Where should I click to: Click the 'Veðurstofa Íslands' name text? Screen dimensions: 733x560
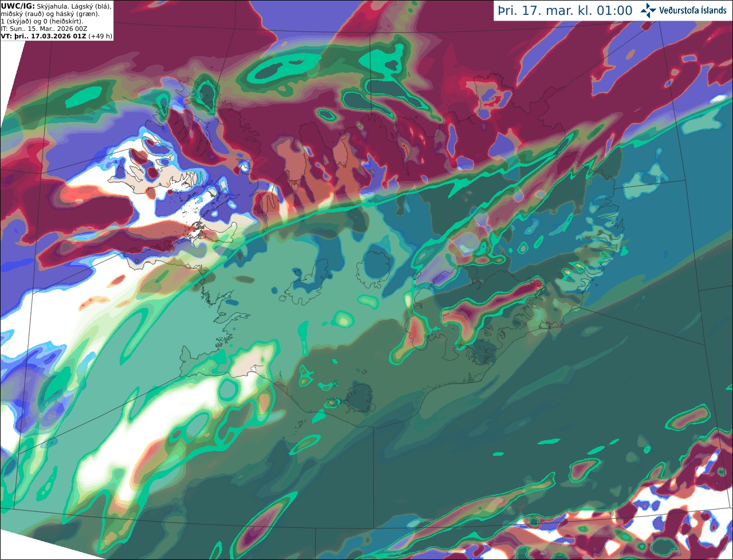coord(693,10)
